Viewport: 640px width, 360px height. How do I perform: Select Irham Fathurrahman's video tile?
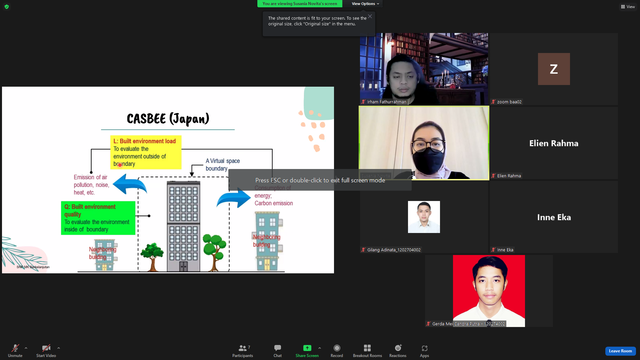pos(424,69)
